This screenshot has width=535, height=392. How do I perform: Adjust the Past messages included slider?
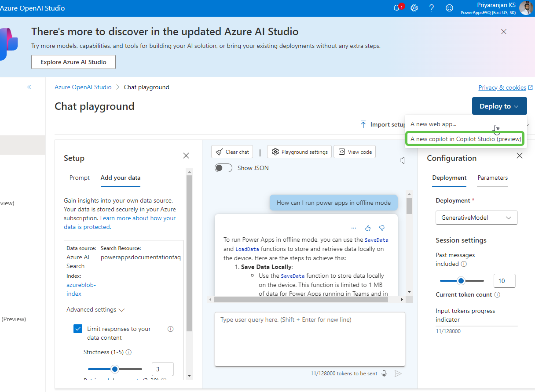pos(461,281)
